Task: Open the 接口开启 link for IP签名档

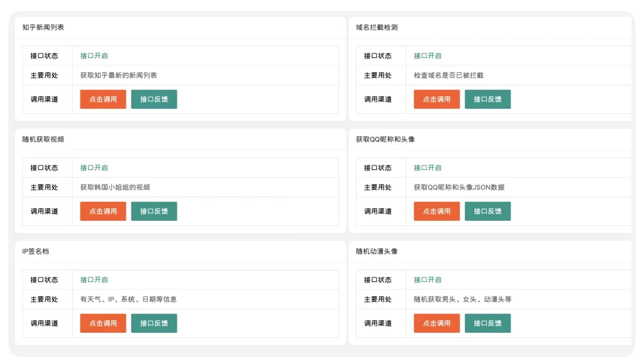Action: pos(94,279)
